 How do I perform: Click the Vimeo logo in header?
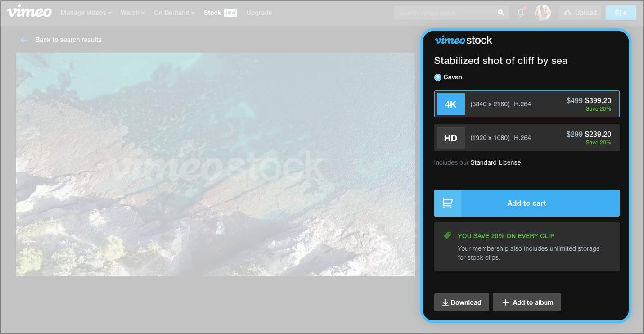pyautogui.click(x=29, y=12)
